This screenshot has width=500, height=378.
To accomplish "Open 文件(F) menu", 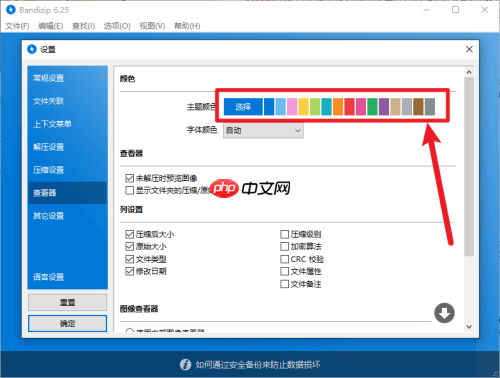I will (17, 26).
